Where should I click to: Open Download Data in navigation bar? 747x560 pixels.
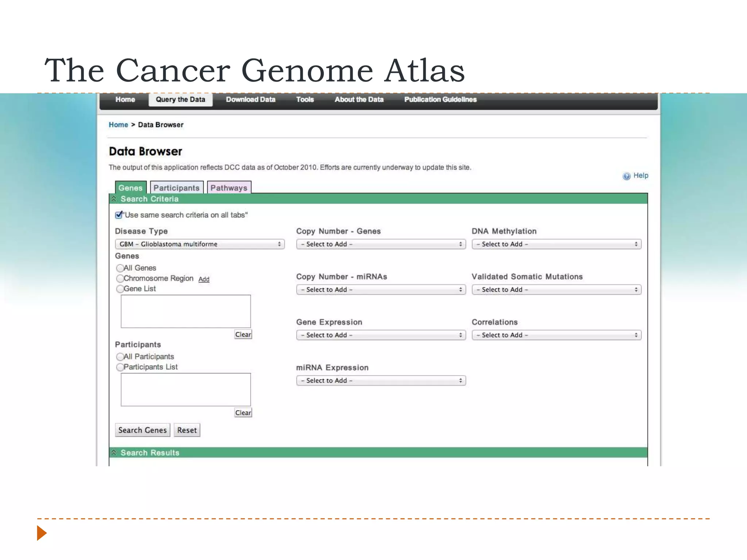click(x=251, y=100)
